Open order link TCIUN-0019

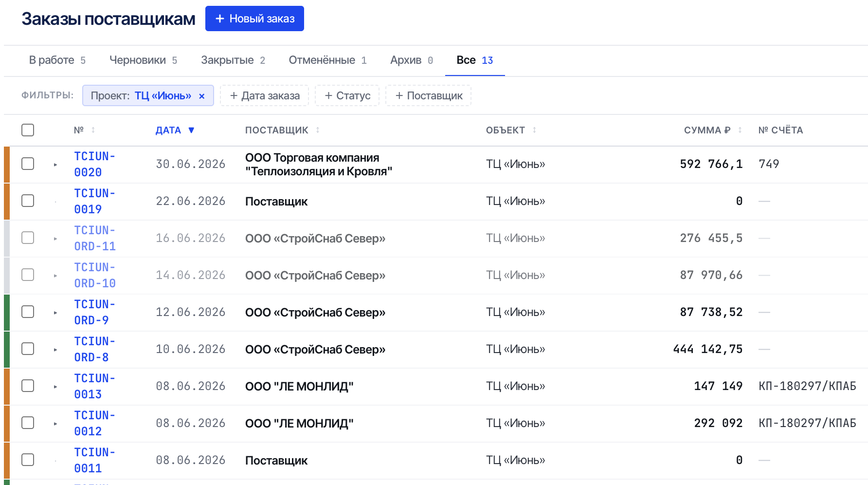94,201
